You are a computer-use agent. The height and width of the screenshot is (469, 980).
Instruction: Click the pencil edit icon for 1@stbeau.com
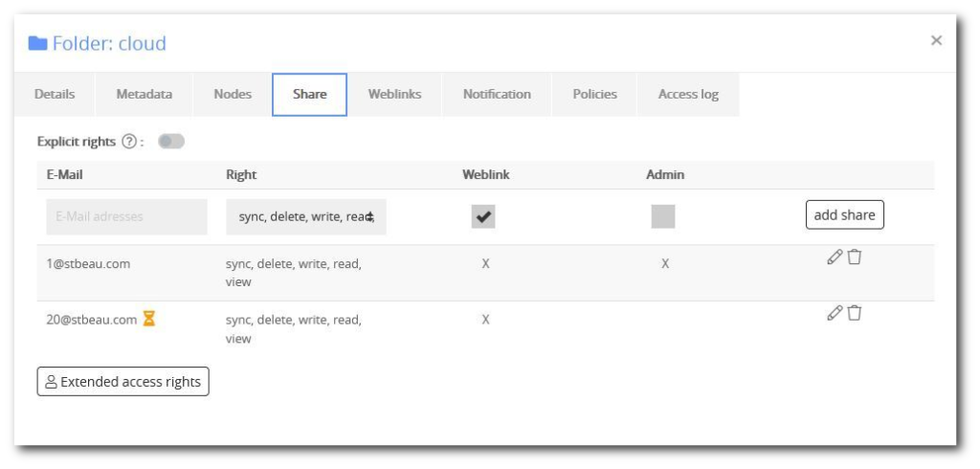point(835,257)
